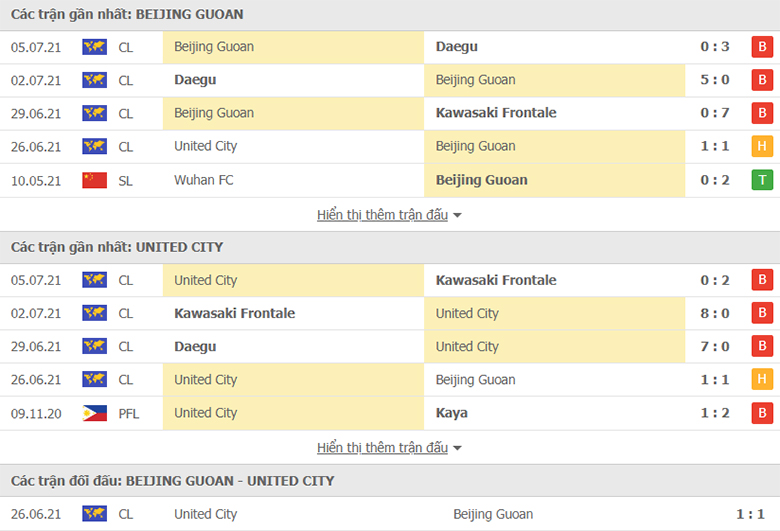Expand more matches under Beijing Guoan section
This screenshot has width=780, height=531.
[383, 215]
